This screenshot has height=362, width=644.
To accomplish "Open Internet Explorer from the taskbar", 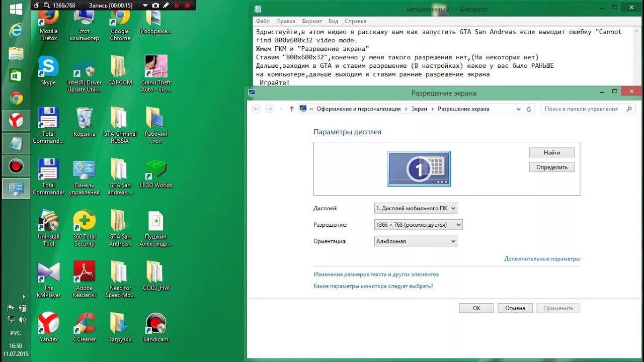I will coord(16,31).
